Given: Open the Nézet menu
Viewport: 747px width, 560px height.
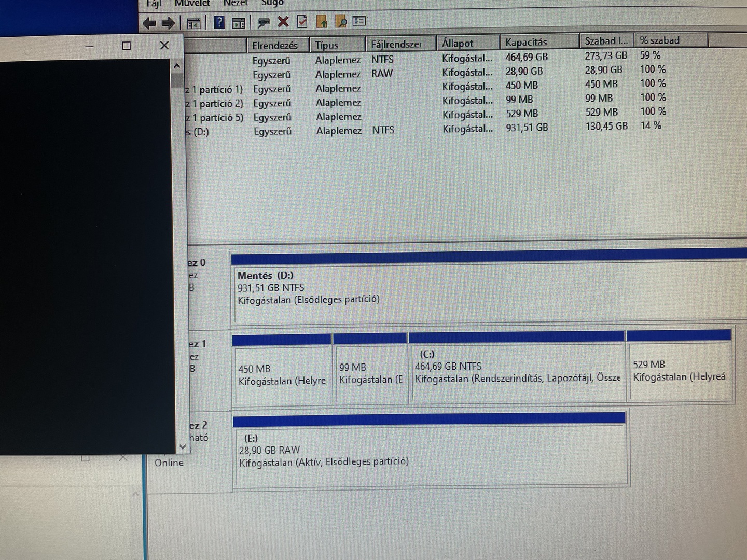Looking at the screenshot, I should click(x=236, y=3).
